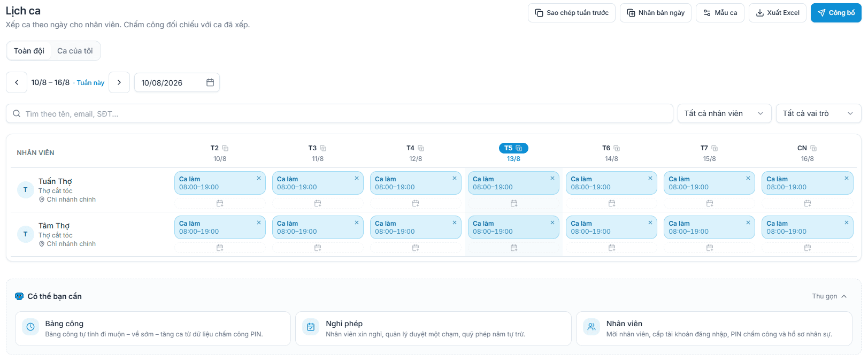Click Sao chép tuần trước button
This screenshot has height=361, width=868.
pyautogui.click(x=572, y=13)
